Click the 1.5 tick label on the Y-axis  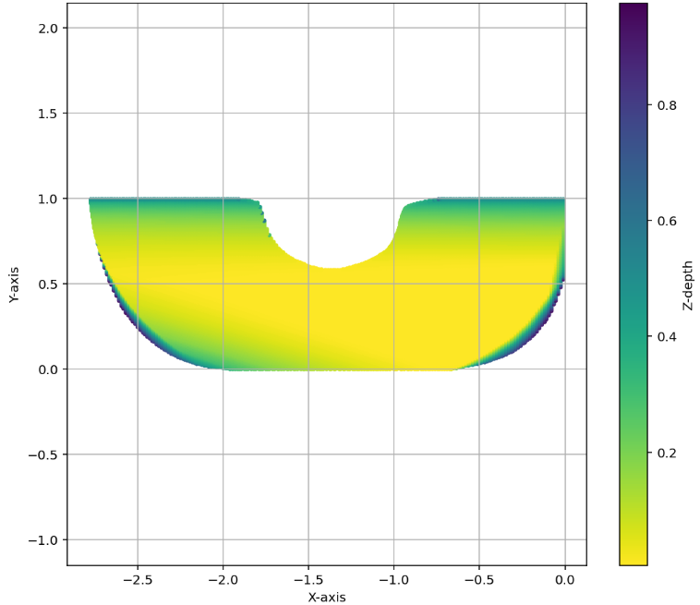point(46,114)
